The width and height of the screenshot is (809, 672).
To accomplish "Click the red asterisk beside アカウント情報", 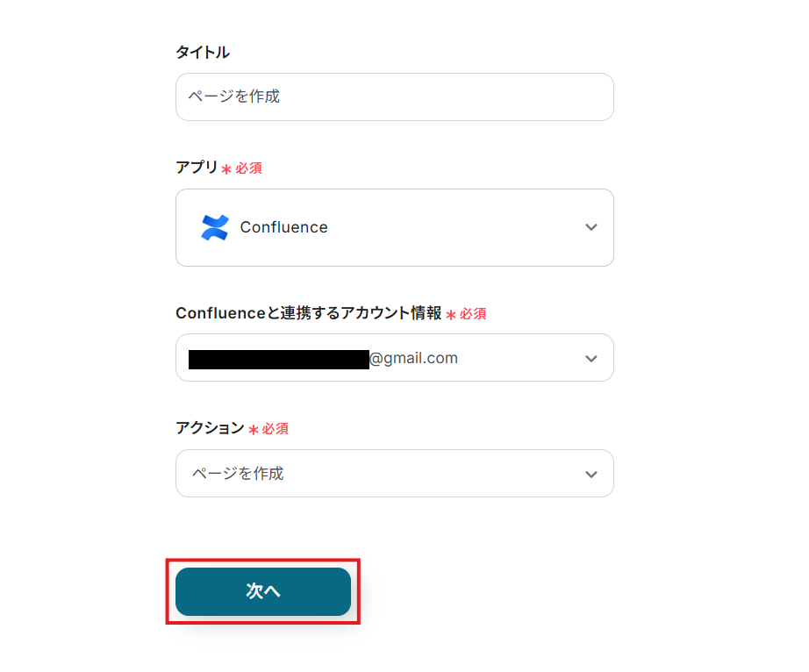I will point(451,315).
